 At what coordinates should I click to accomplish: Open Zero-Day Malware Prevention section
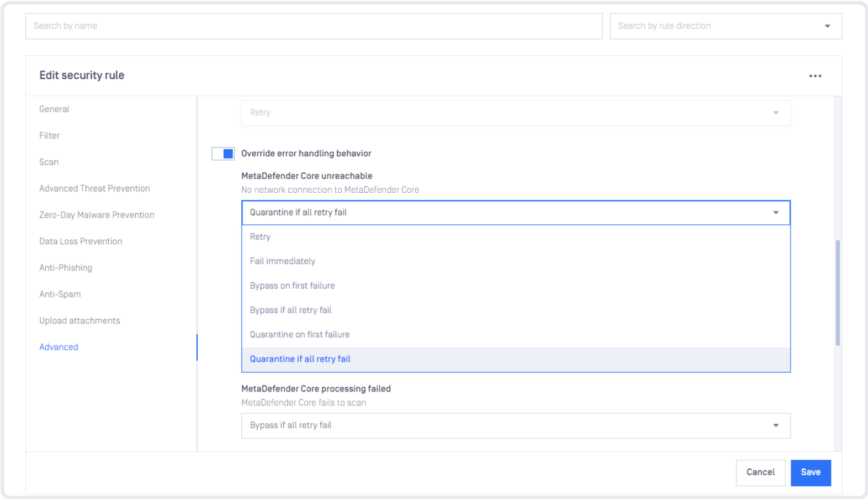pyautogui.click(x=97, y=215)
